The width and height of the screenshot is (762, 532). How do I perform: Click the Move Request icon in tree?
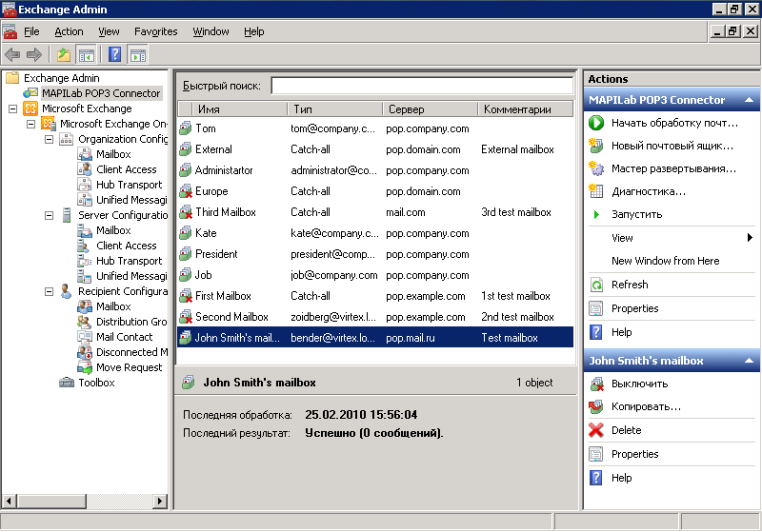coord(85,367)
